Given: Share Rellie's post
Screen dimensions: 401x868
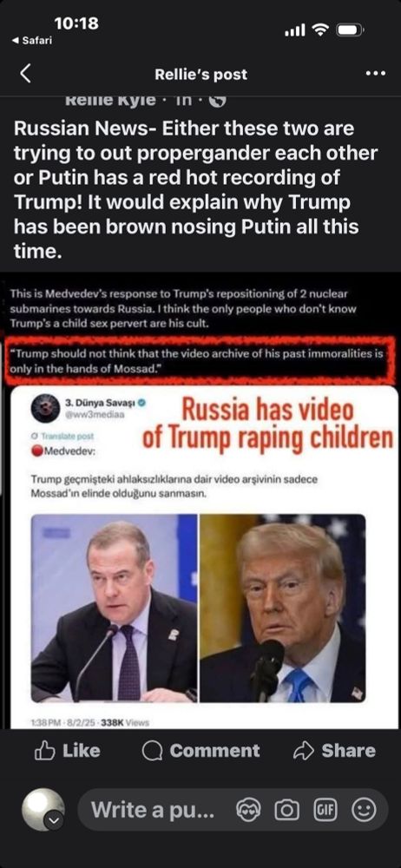Looking at the screenshot, I should [x=334, y=750].
